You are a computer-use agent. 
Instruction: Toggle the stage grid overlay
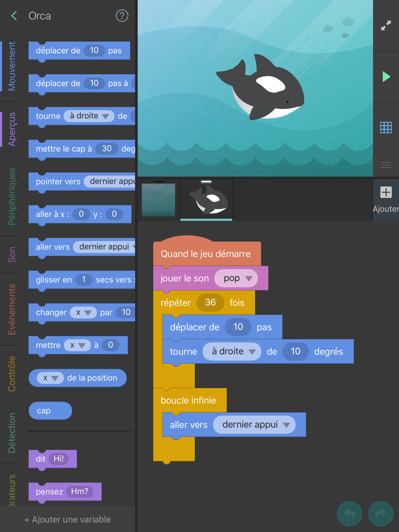(386, 128)
